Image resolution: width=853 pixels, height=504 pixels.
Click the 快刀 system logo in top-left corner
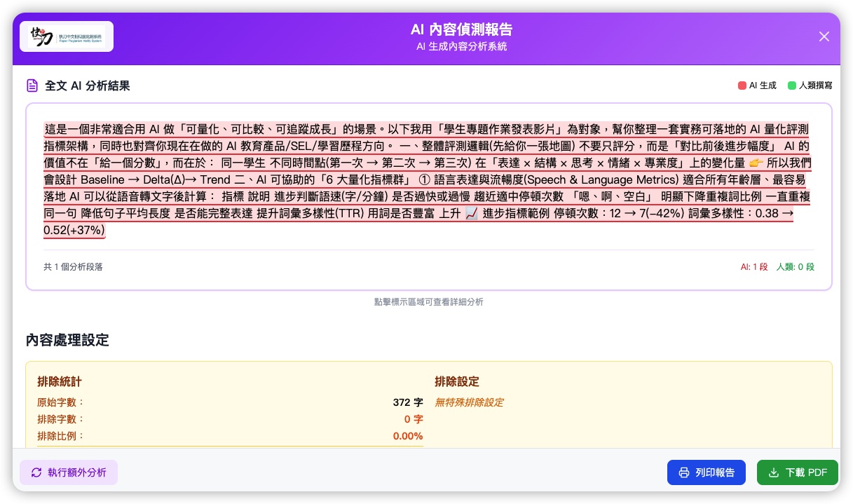pyautogui.click(x=67, y=36)
